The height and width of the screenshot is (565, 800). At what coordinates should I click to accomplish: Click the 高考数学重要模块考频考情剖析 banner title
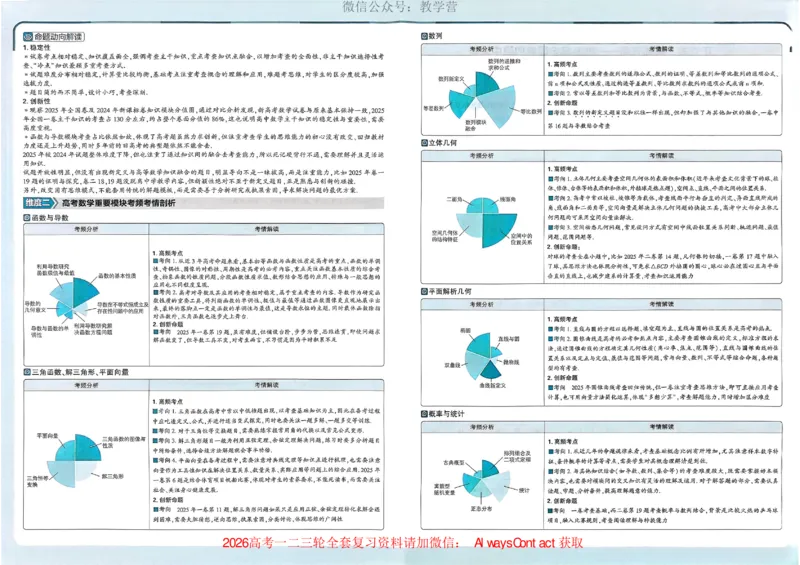pos(118,203)
